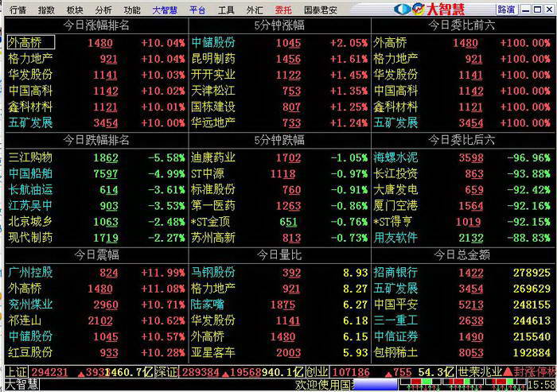Image resolution: width=557 pixels, height=392 pixels.
Task: Select the 标准股份 row
Action: [279, 189]
